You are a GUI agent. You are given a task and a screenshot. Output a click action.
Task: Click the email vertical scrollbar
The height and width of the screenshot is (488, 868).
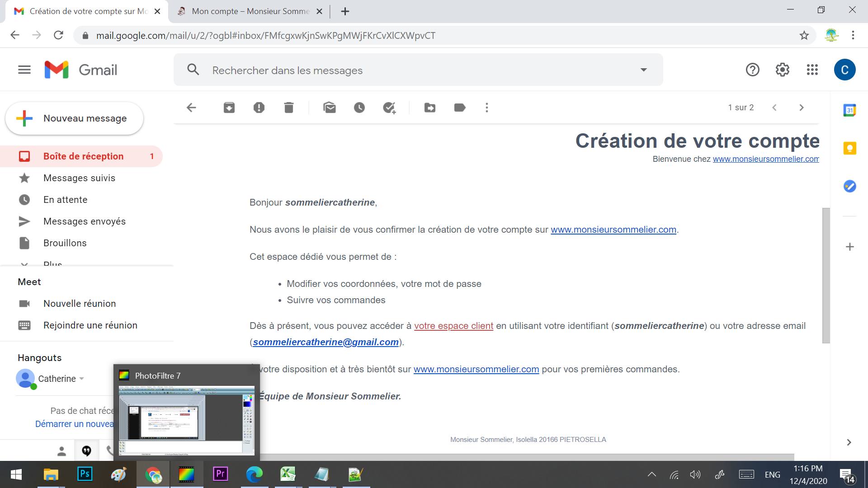tap(826, 276)
